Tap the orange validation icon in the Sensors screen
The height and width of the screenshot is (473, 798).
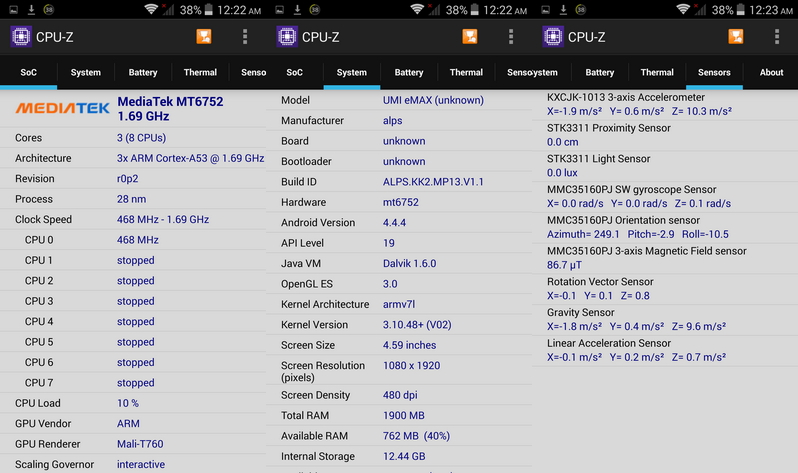point(736,37)
